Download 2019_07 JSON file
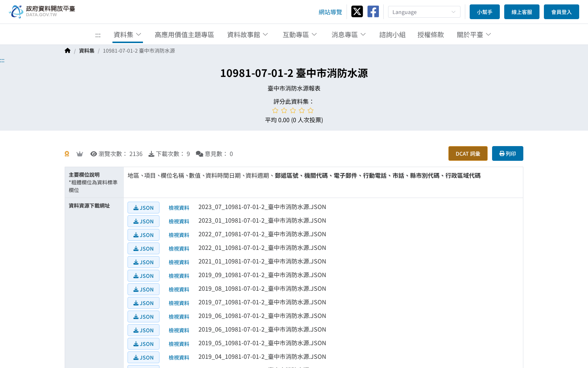Image resolution: width=588 pixels, height=368 pixels. pos(143,303)
